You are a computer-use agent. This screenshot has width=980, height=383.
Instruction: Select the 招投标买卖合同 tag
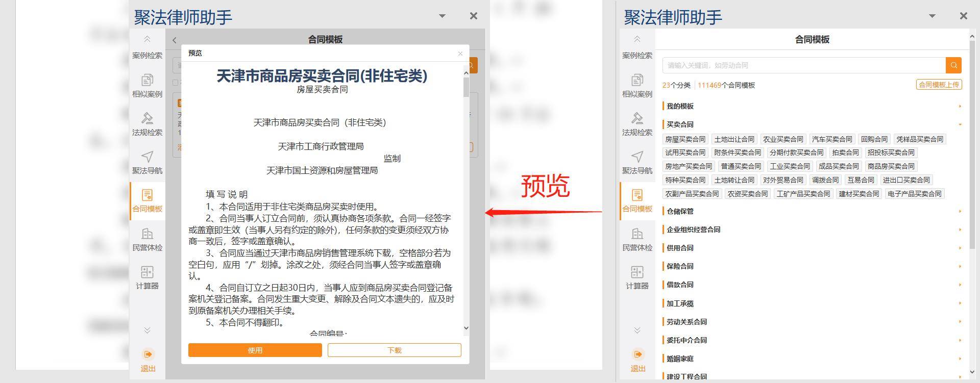point(891,152)
